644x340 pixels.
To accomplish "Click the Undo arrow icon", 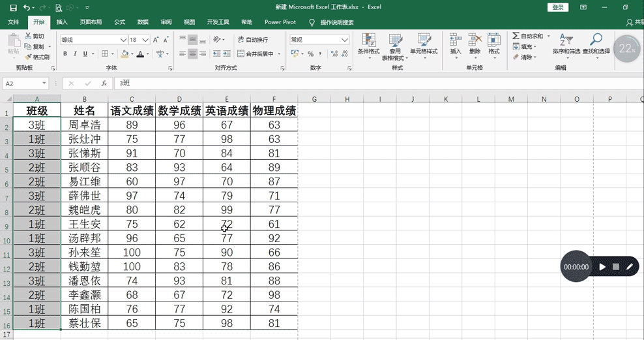I will pyautogui.click(x=27, y=7).
